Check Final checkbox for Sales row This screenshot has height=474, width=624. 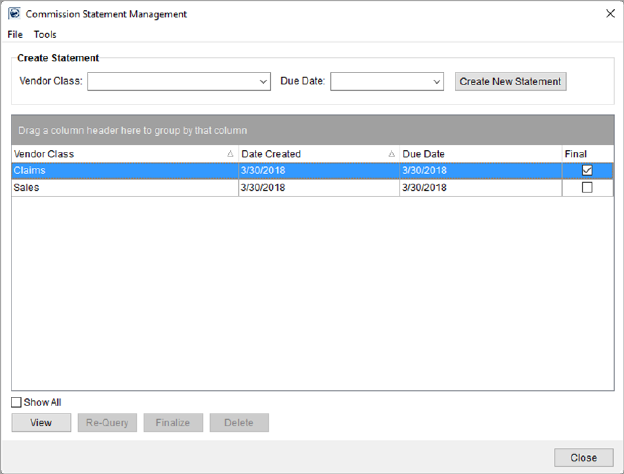coord(587,187)
